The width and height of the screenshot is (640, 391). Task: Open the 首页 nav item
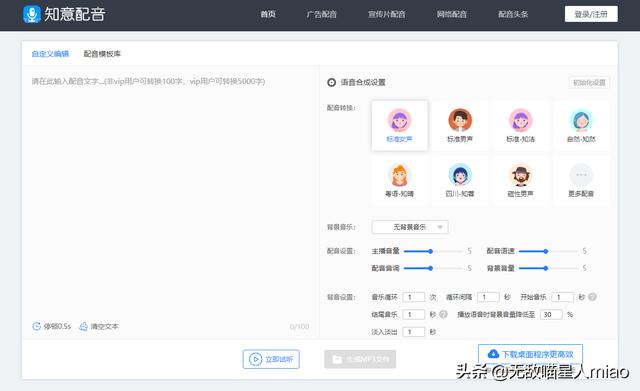pos(268,14)
